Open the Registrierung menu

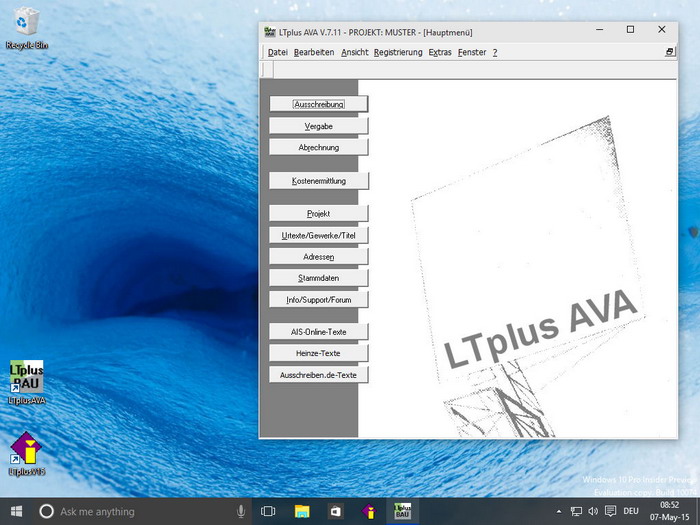click(398, 53)
